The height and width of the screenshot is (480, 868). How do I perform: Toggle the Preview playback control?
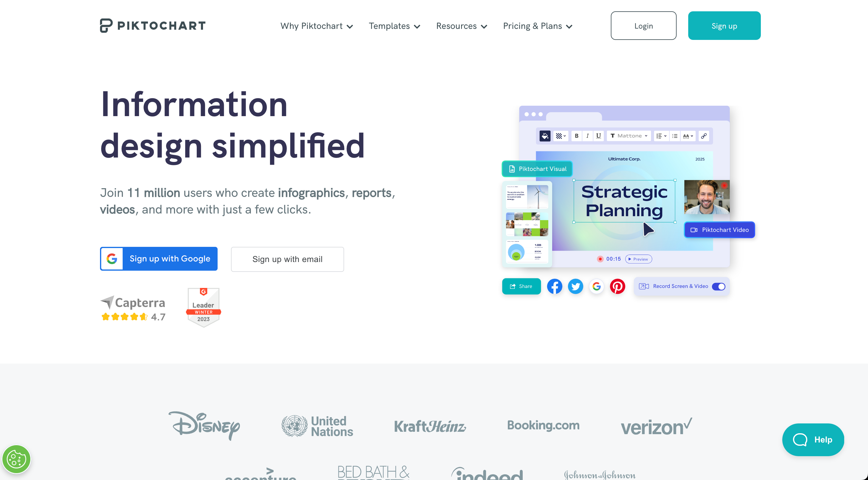[638, 259]
